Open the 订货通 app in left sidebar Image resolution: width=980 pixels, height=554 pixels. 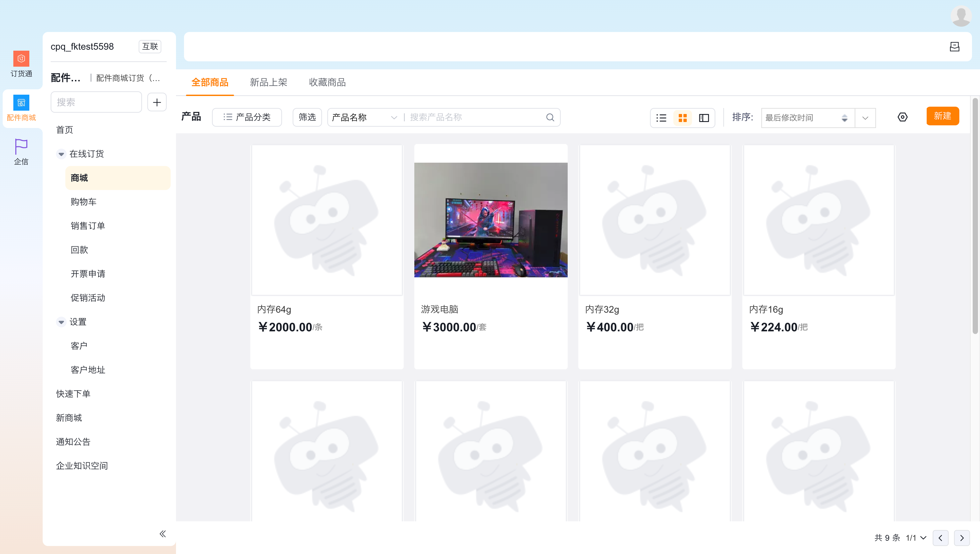tap(21, 64)
